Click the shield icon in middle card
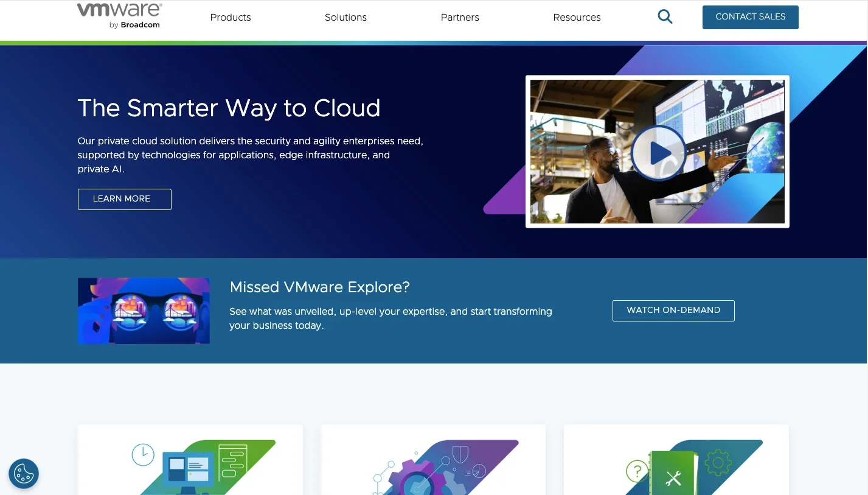868x495 pixels. tap(460, 454)
